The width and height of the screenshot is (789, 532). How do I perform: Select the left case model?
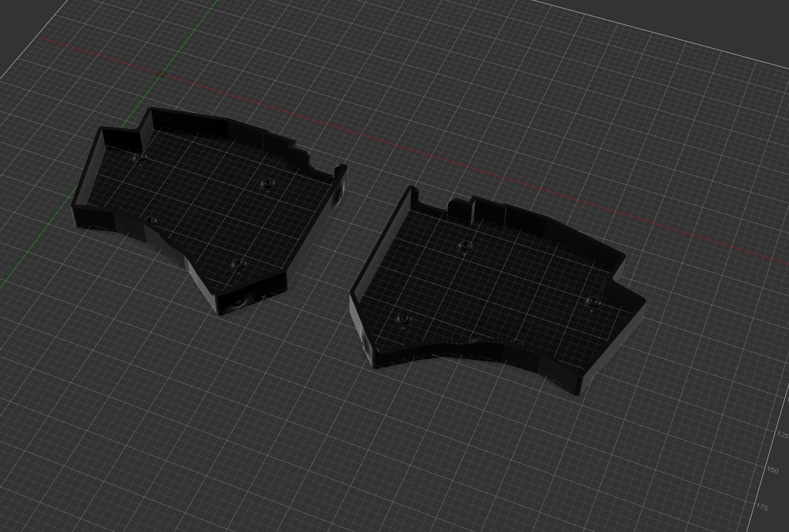206,206
